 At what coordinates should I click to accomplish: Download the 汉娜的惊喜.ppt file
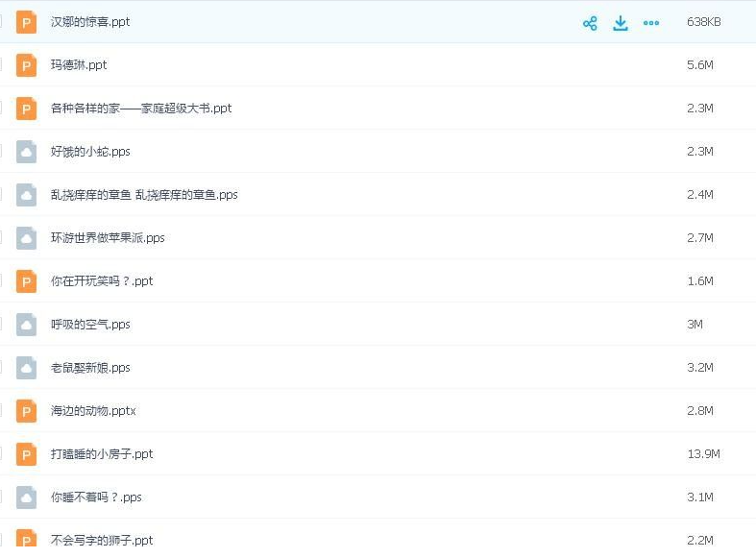tap(621, 23)
